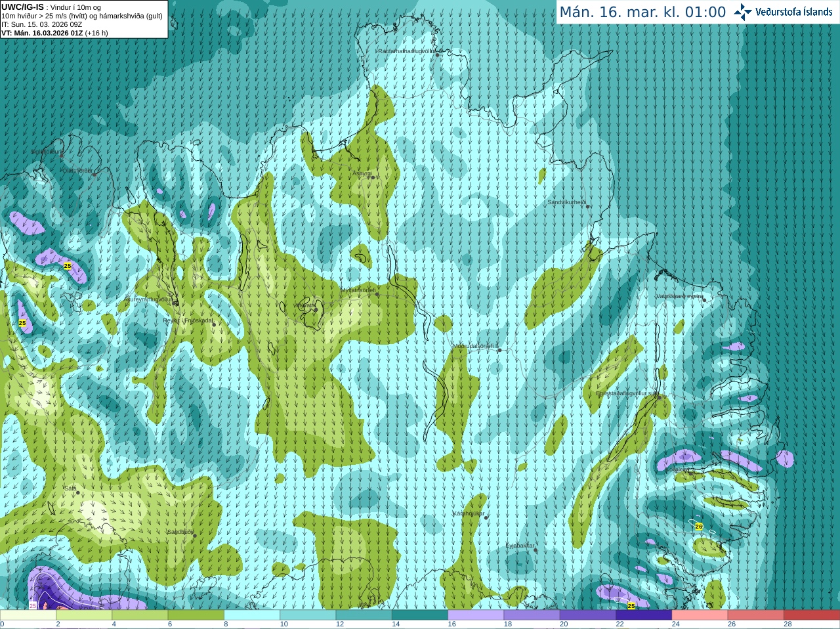The width and height of the screenshot is (840, 629).
Task: Select the Egilsstaðaflugvöllur station label
Action: coord(626,393)
